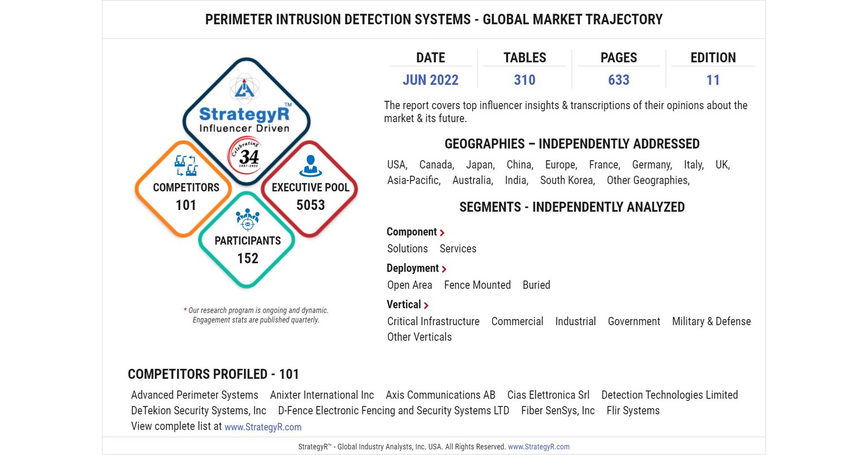Select the Japan geography
The height and width of the screenshot is (455, 868).
(x=481, y=165)
